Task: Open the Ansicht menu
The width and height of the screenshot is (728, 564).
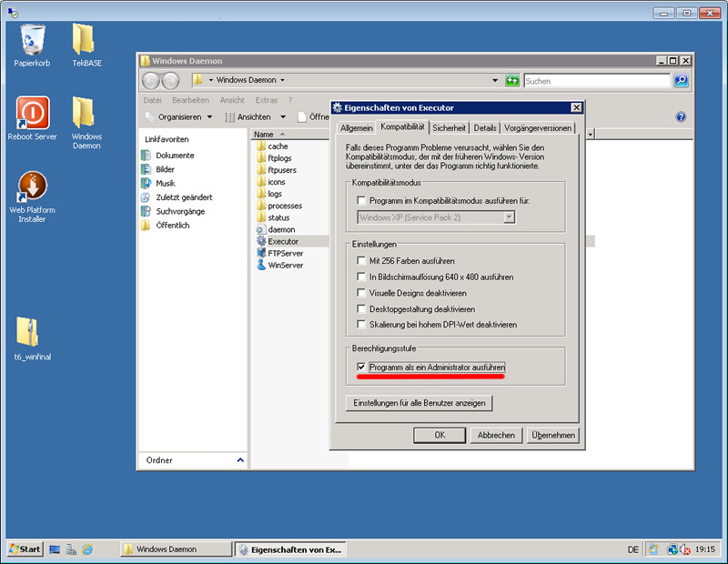Action: pyautogui.click(x=232, y=100)
